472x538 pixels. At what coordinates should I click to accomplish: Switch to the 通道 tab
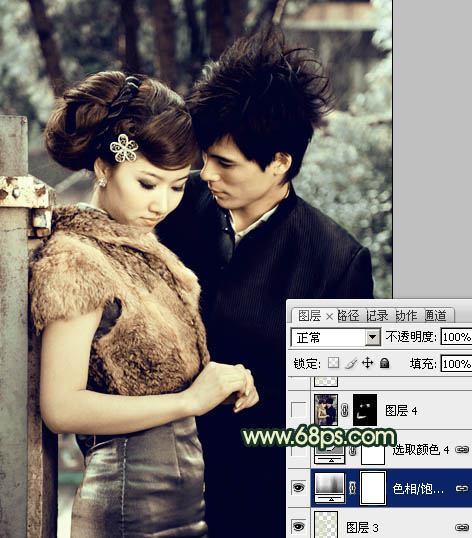pyautogui.click(x=436, y=316)
